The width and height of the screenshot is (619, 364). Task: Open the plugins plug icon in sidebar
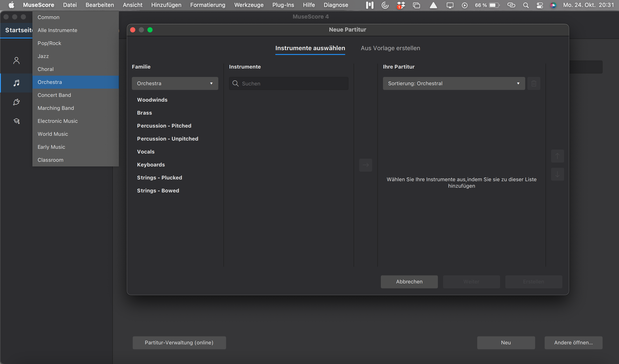coord(16,102)
